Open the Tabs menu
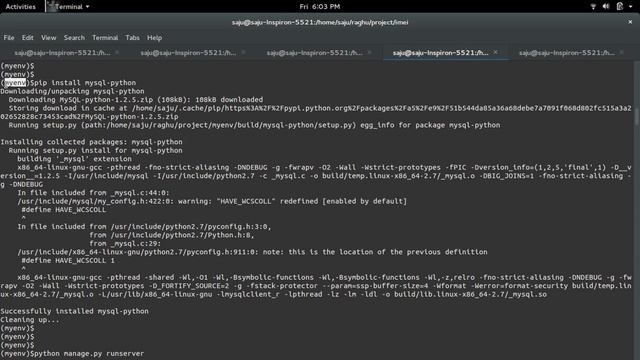Image resolution: width=640 pixels, height=360 pixels. [132, 38]
